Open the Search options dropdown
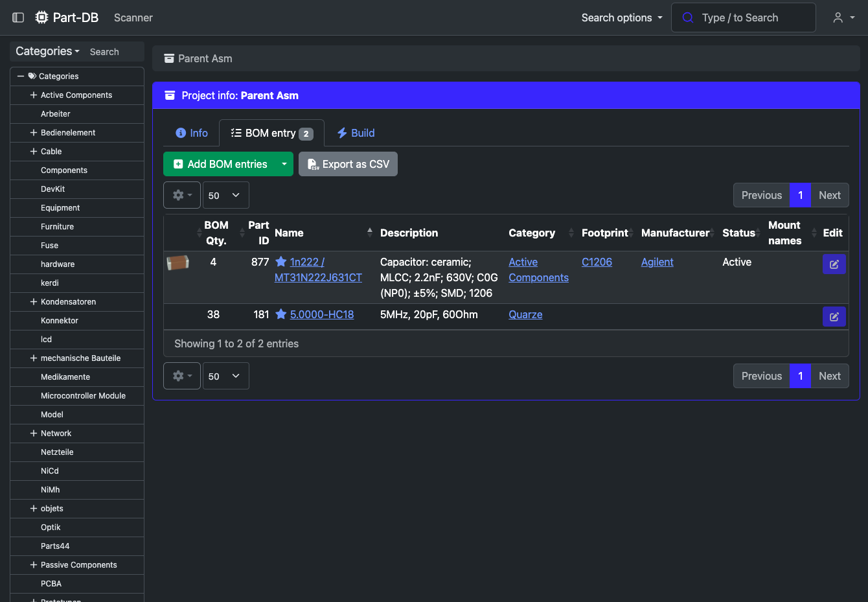Image resolution: width=868 pixels, height=602 pixels. point(622,17)
